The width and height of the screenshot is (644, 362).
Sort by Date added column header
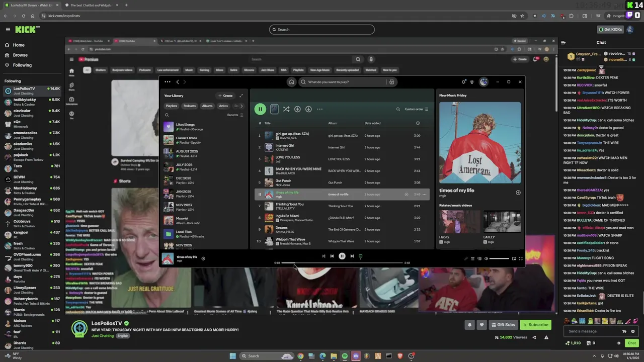tap(372, 123)
